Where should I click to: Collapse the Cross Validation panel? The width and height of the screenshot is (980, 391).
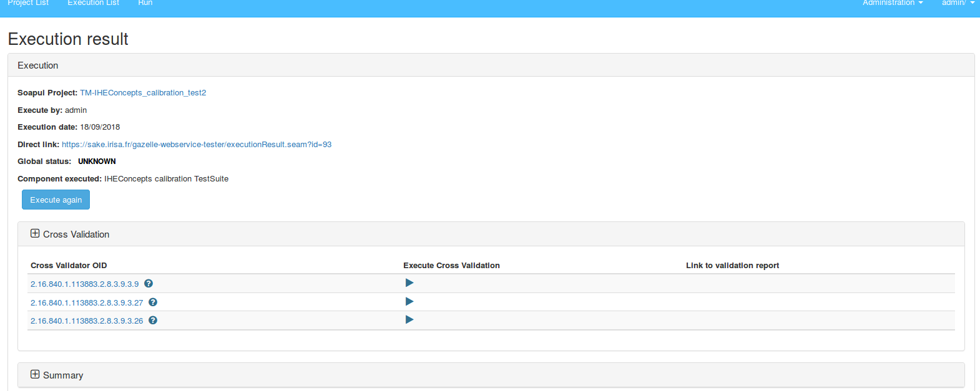pyautogui.click(x=35, y=234)
